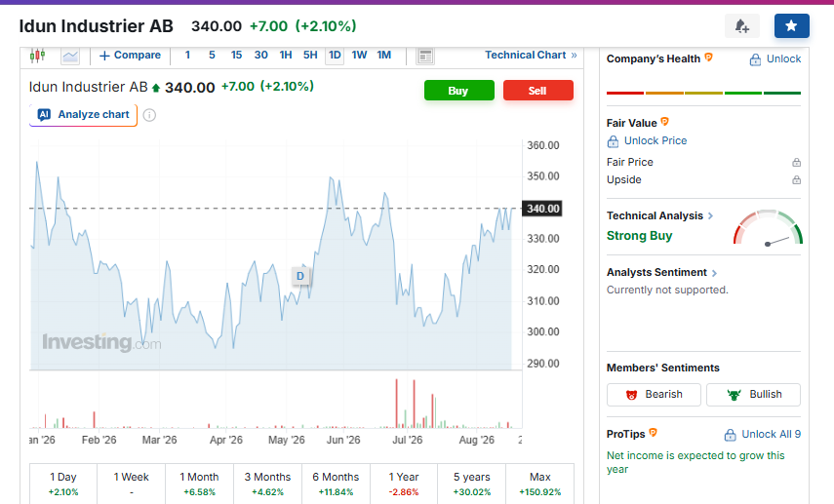This screenshot has width=834, height=504.
Task: Click the AI Analyze chart button
Action: click(84, 115)
